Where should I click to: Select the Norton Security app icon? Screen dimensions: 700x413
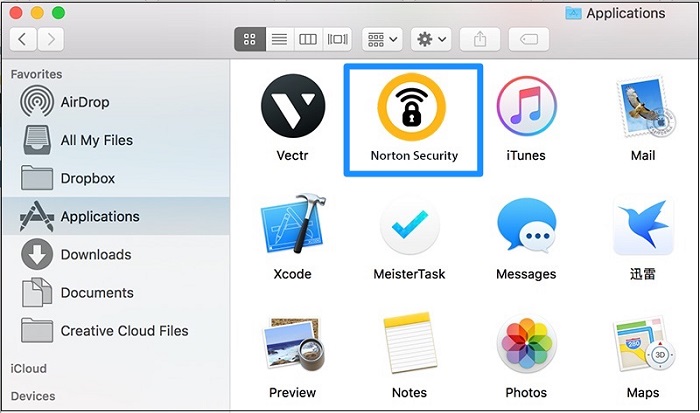click(412, 107)
